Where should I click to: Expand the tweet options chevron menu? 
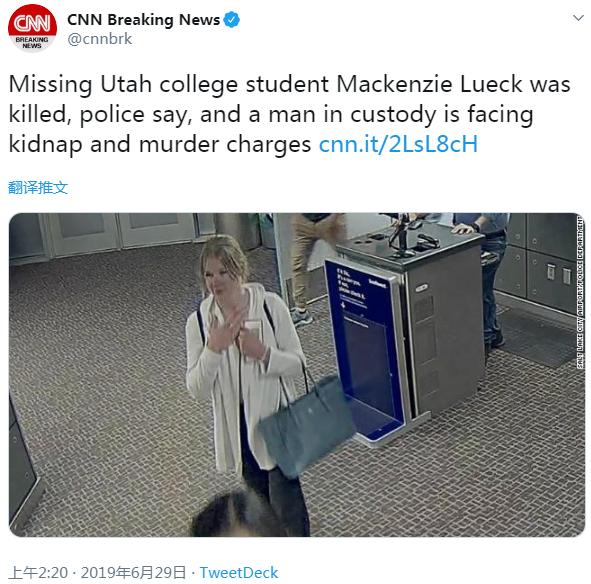tap(578, 18)
